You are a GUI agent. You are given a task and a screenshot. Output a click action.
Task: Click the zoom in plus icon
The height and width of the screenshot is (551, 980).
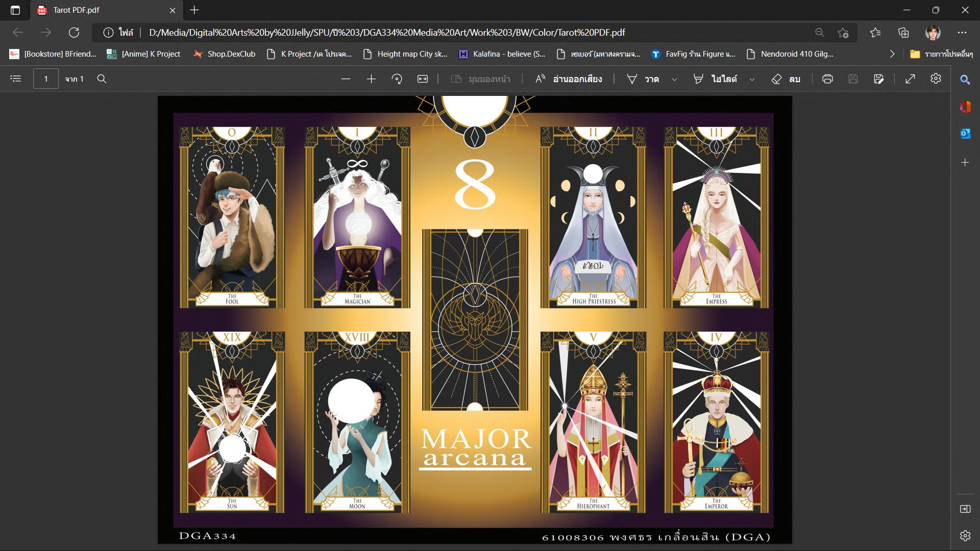[x=371, y=79]
